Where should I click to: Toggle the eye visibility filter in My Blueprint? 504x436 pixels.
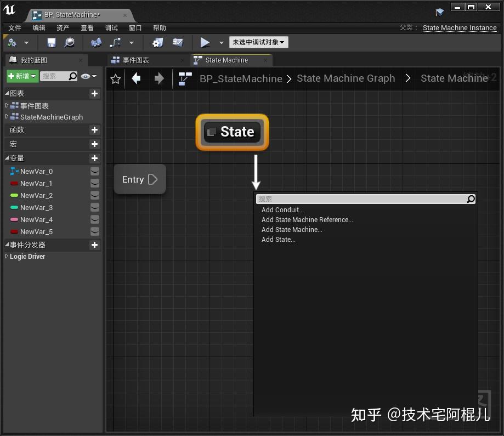86,76
